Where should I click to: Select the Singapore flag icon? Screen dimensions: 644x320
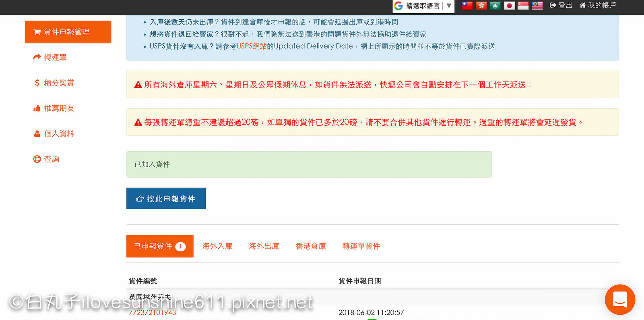click(x=523, y=6)
